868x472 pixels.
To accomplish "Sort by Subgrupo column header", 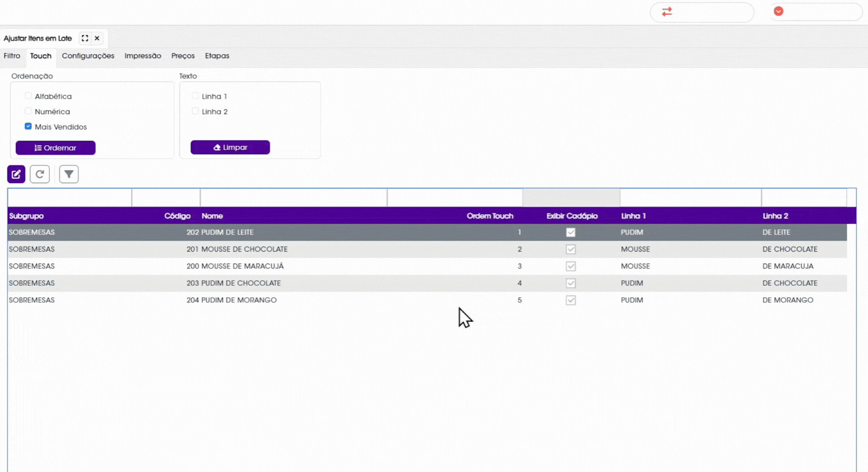I will 27,216.
